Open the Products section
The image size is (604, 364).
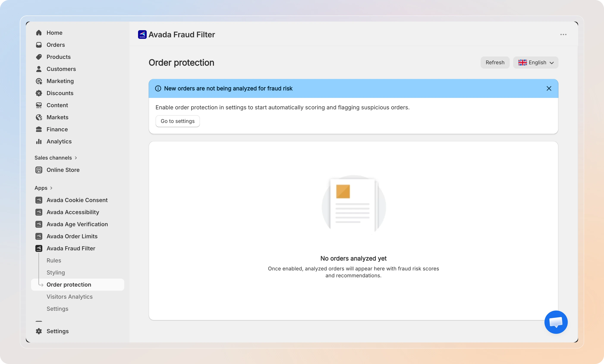point(59,57)
